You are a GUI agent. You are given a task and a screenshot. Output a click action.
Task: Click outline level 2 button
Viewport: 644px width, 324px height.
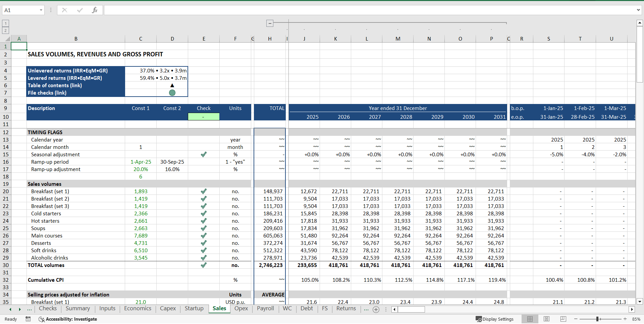[5, 30]
